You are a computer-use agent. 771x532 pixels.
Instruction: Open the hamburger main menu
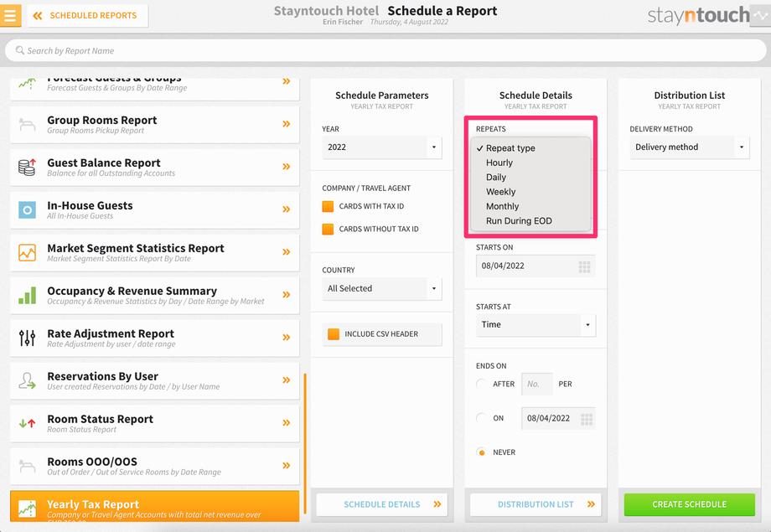[10, 15]
